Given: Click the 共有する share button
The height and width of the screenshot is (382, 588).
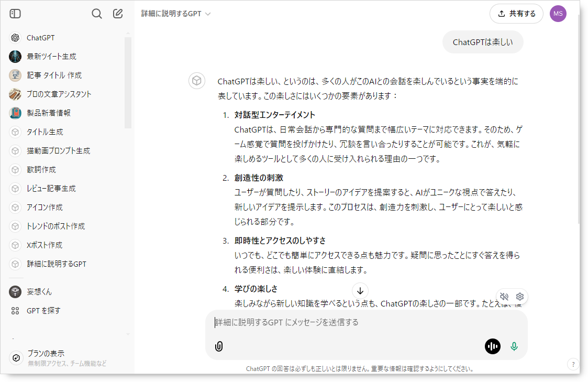Looking at the screenshot, I should (x=516, y=14).
